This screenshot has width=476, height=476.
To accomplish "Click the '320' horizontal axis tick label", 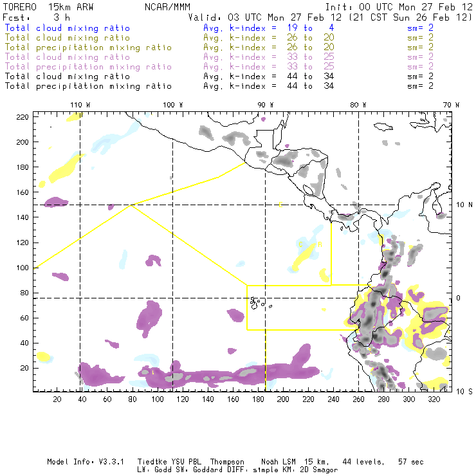I will [x=434, y=399].
